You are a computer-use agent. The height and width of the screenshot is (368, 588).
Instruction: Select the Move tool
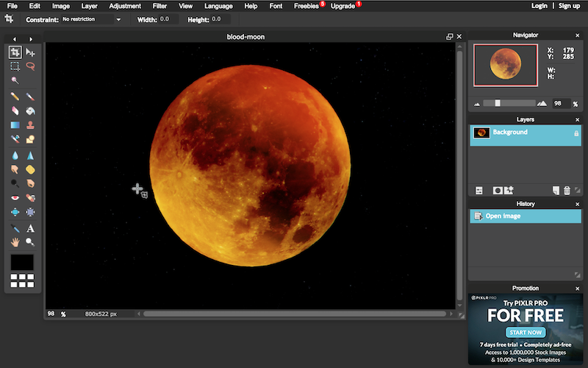tap(30, 52)
